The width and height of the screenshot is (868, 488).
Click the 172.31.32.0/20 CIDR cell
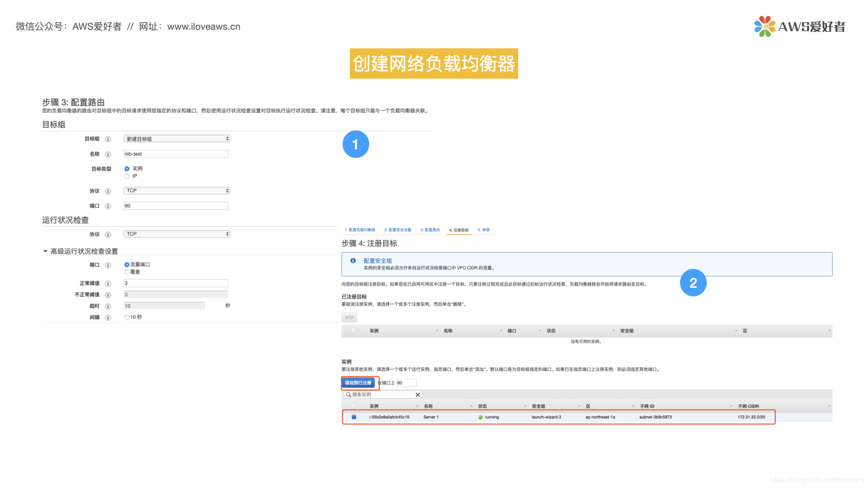click(x=751, y=417)
